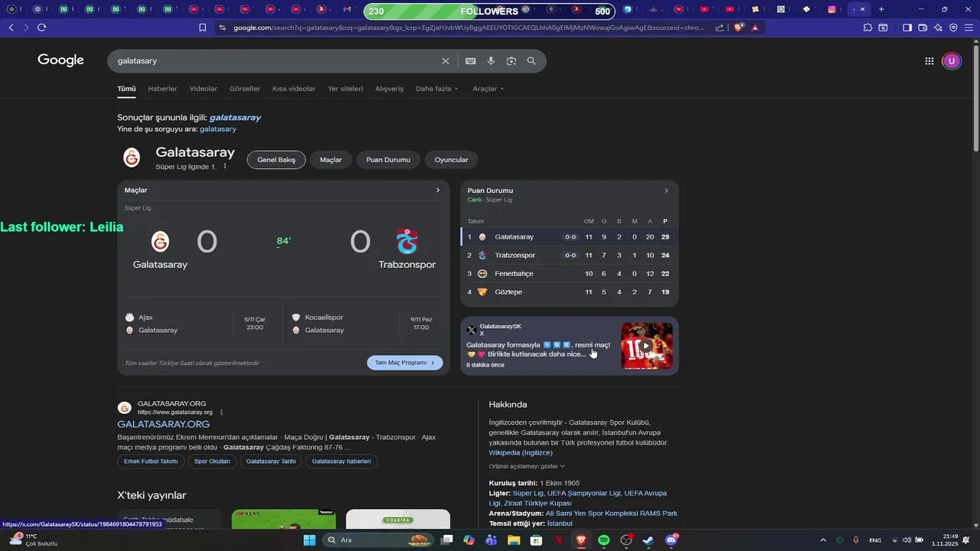Select the Oyuncular chip button
The image size is (980, 551).
[452, 160]
